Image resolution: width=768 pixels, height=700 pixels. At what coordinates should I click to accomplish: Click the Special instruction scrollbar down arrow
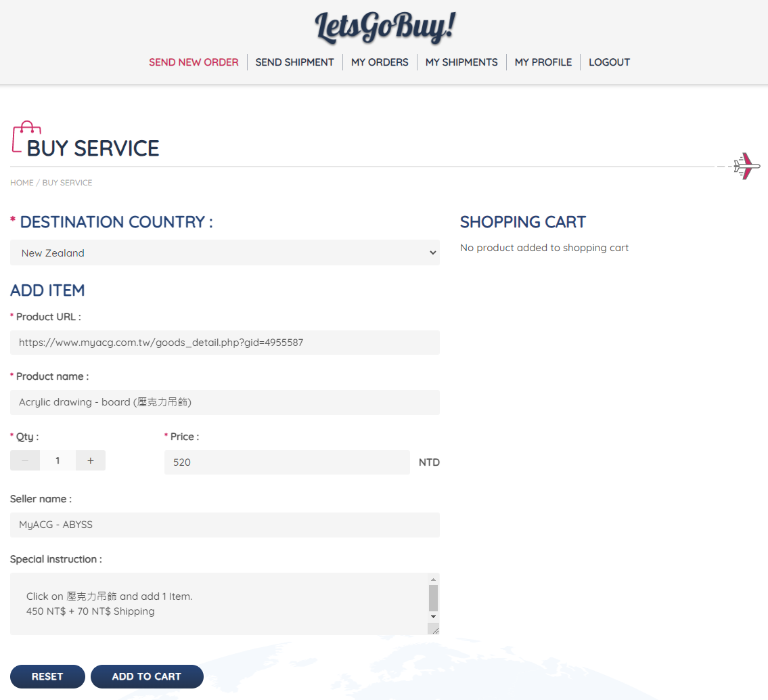tap(433, 617)
